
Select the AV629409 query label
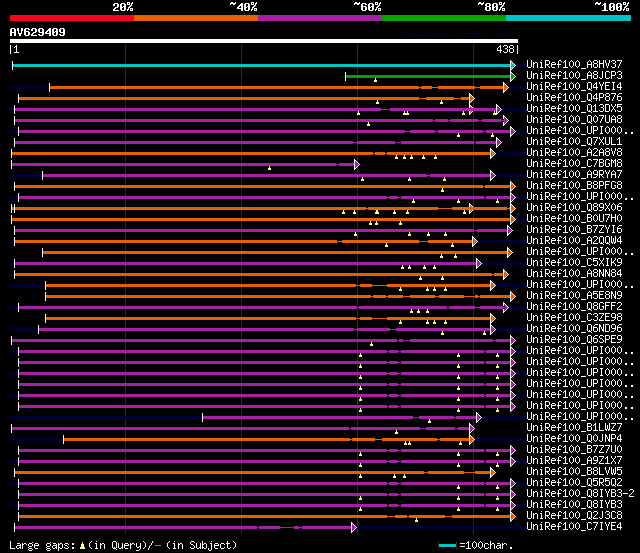pos(38,32)
